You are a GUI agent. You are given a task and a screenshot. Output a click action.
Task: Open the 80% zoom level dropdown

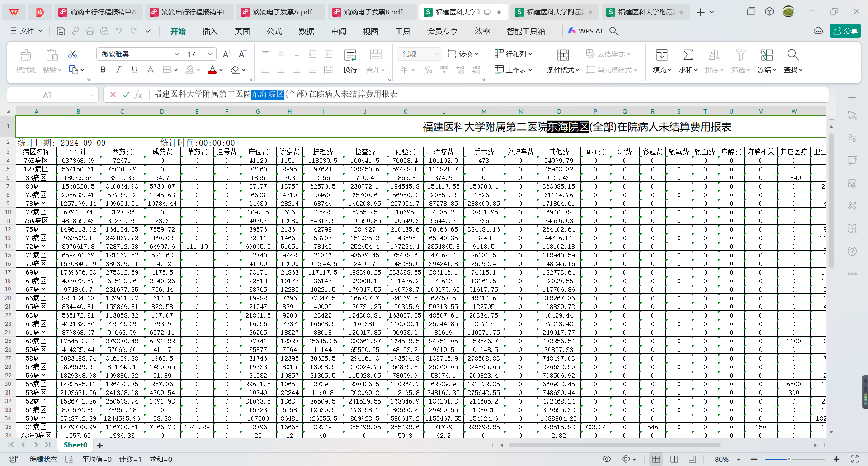coord(727,459)
